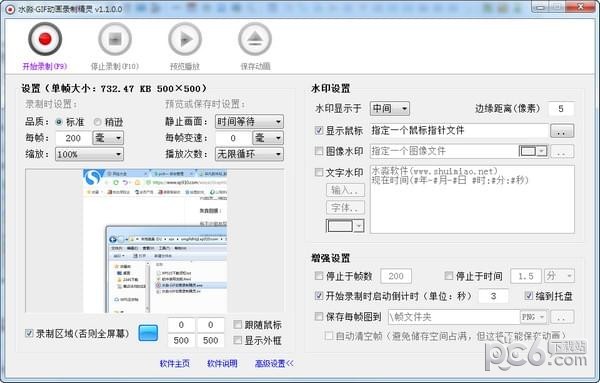Click 每帧 200 input field
Viewport: 600px width, 383px height.
[73, 138]
